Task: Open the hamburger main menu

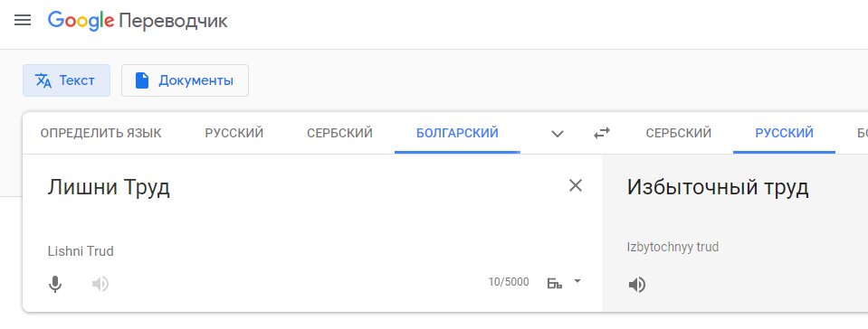Action: (23, 21)
